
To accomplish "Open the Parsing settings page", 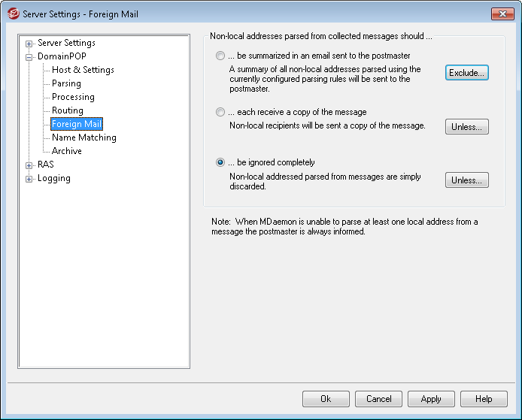I will click(x=66, y=83).
